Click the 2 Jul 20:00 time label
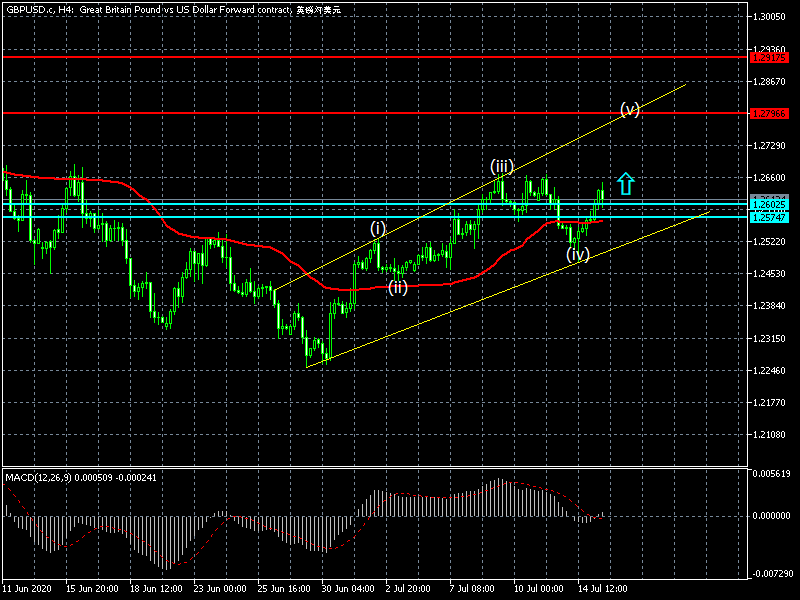Screen dimensions: 800x600 coord(408,588)
